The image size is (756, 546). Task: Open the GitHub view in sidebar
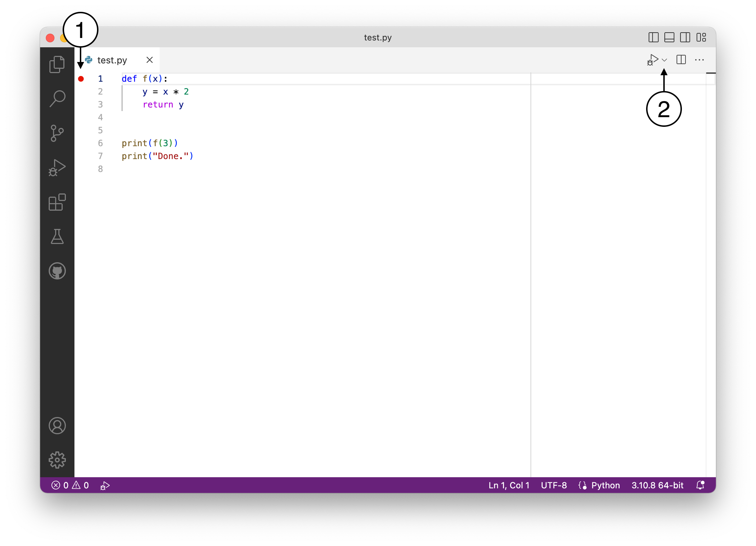[x=57, y=271]
